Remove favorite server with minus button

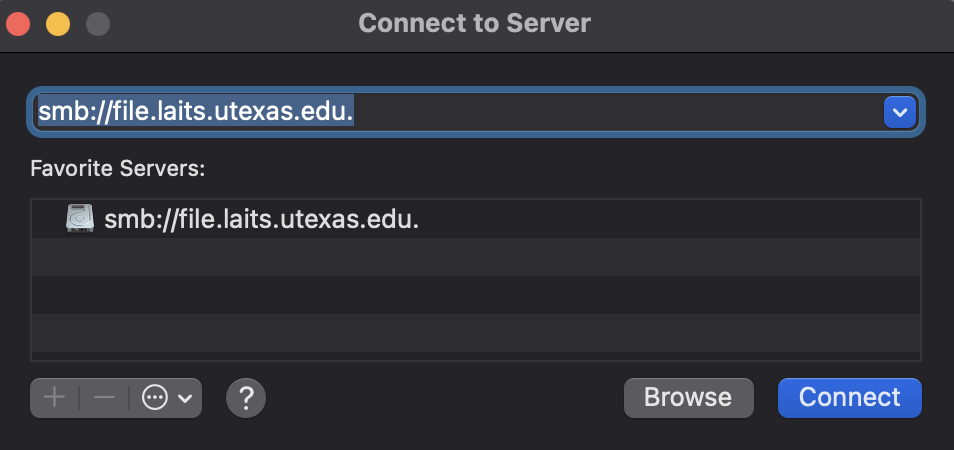coord(105,398)
